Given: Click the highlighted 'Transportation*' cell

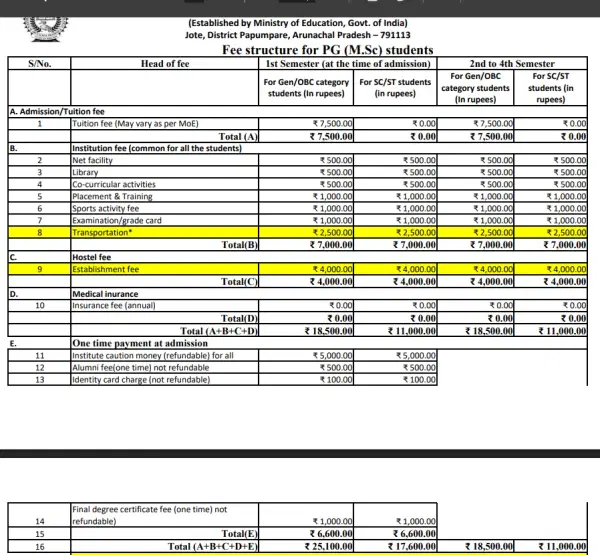Looking at the screenshot, I should coord(104,232).
